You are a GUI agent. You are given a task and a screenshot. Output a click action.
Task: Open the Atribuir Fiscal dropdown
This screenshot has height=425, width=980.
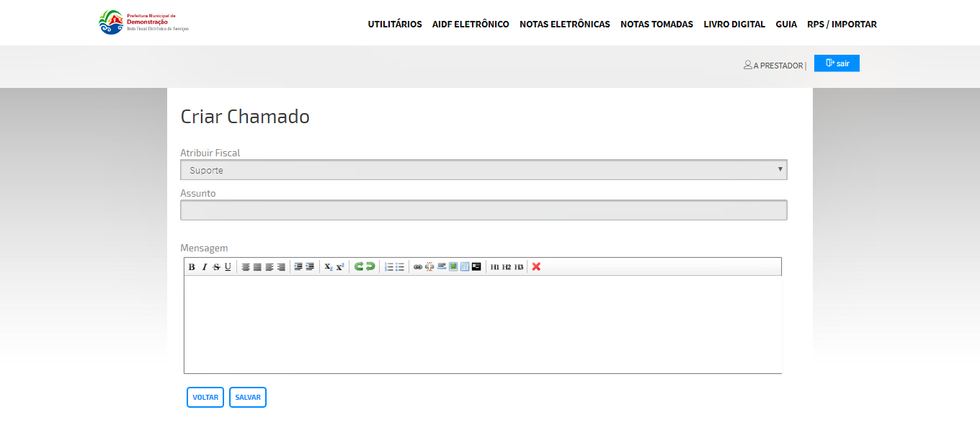(x=483, y=170)
